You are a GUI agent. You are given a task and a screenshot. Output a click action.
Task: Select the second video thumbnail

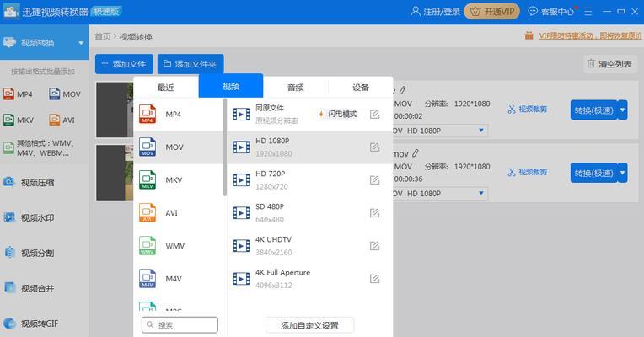pos(115,173)
